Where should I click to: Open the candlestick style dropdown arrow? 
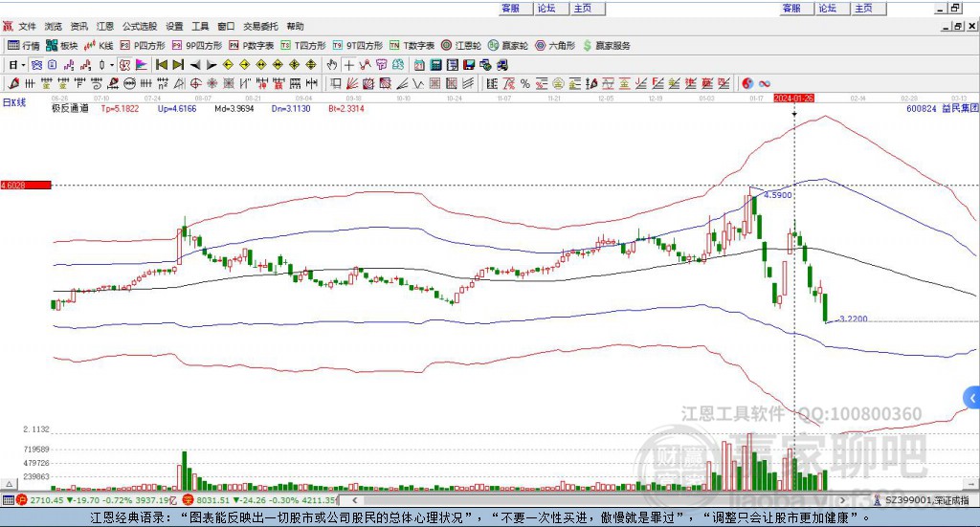pos(112,65)
